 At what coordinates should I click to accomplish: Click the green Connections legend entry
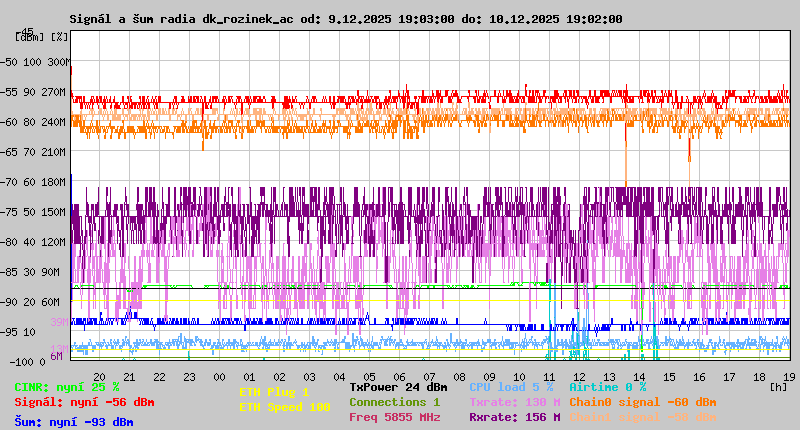tap(394, 402)
